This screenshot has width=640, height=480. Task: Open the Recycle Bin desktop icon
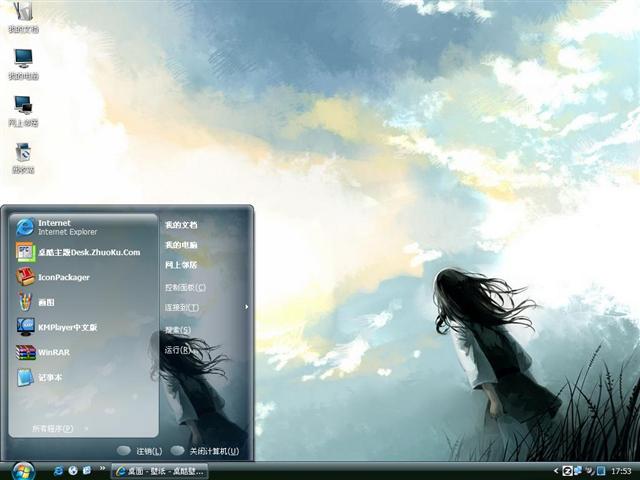click(23, 158)
